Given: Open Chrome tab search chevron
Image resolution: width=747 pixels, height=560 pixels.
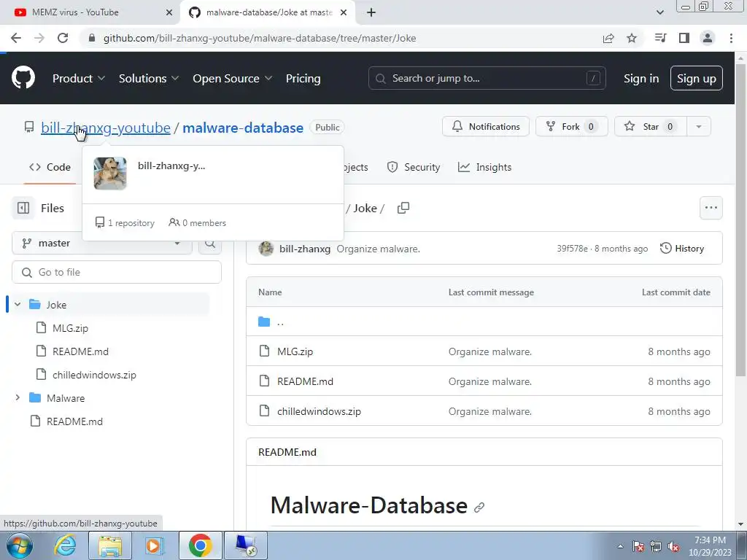Looking at the screenshot, I should 659,12.
